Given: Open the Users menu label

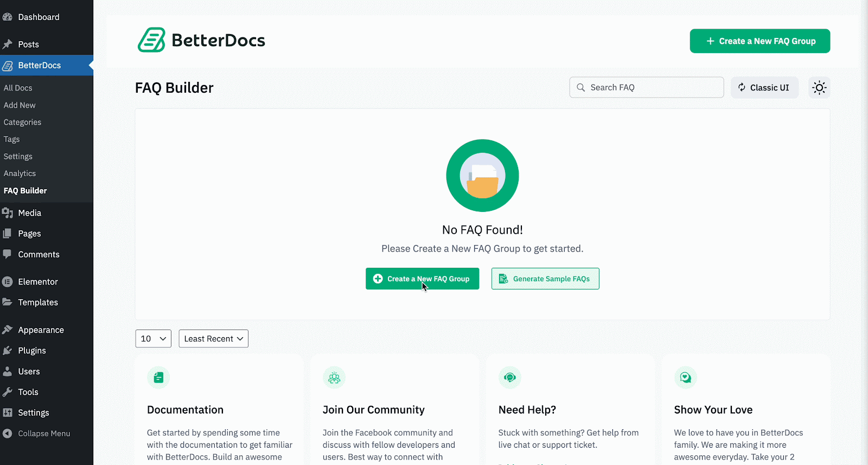Looking at the screenshot, I should point(29,371).
